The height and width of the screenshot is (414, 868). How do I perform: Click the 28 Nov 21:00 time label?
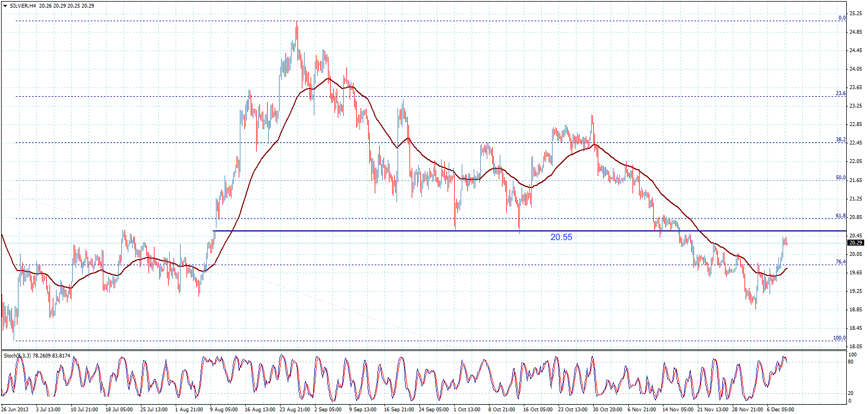click(747, 410)
